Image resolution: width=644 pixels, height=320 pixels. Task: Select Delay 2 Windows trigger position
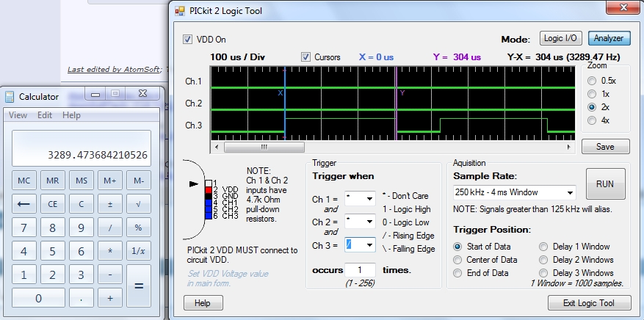(x=543, y=260)
